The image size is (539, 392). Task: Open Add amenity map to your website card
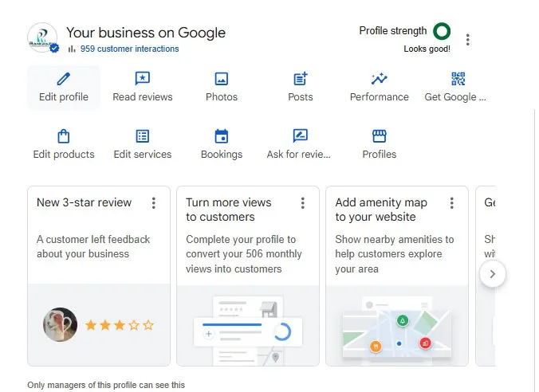[397, 276]
